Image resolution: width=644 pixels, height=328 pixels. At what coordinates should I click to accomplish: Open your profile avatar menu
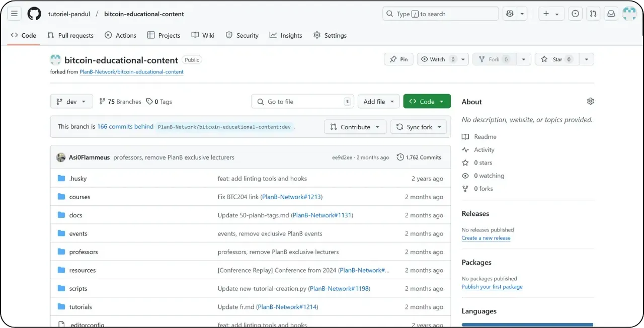point(629,14)
